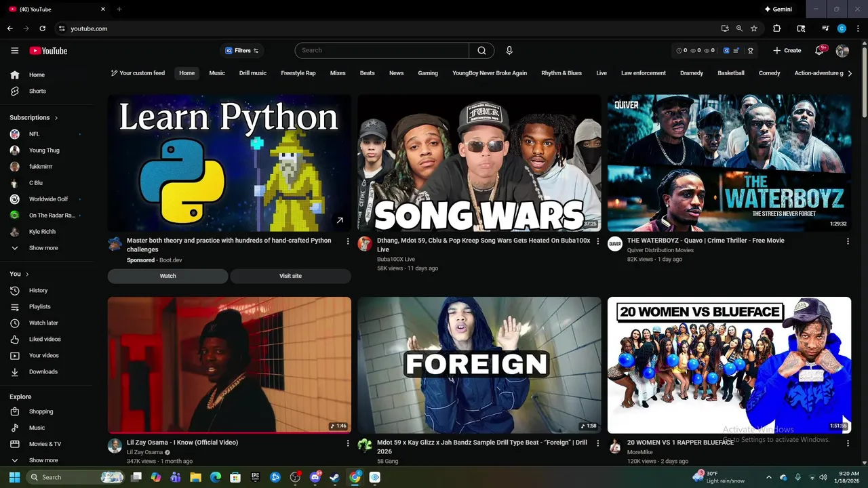This screenshot has height=488, width=868.
Task: Bookmark this page with the star icon
Action: 754,28
